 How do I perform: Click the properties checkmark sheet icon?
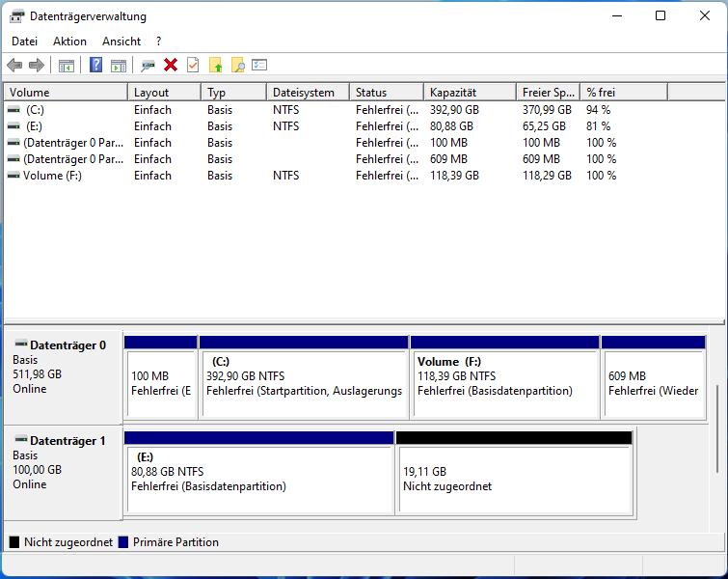(x=193, y=65)
